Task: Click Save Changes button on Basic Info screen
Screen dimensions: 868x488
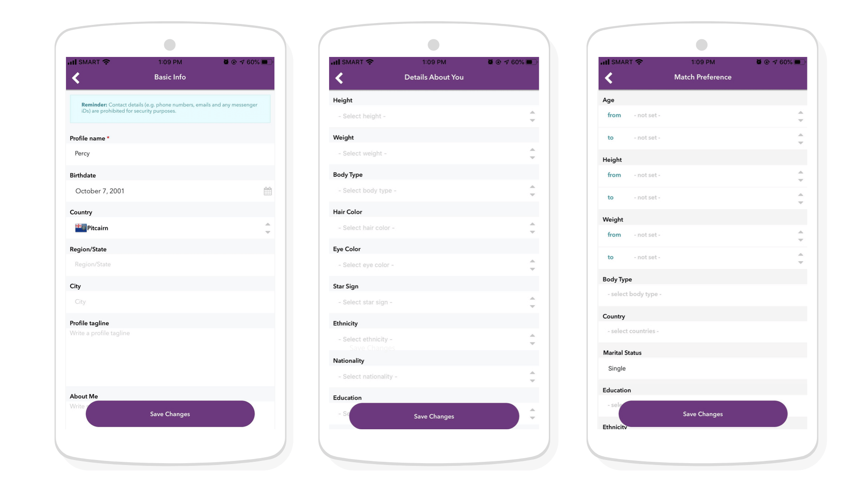Action: point(170,413)
